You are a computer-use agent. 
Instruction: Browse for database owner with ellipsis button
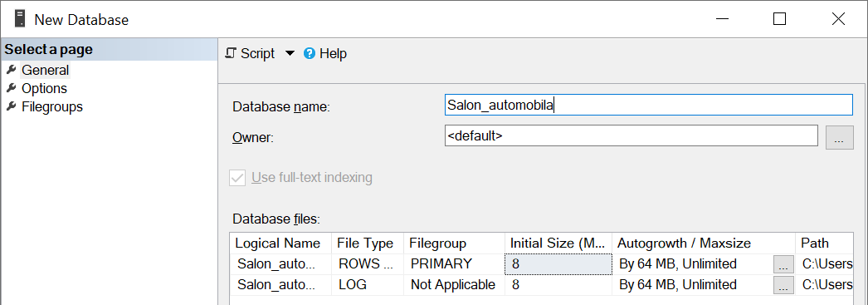(x=839, y=137)
